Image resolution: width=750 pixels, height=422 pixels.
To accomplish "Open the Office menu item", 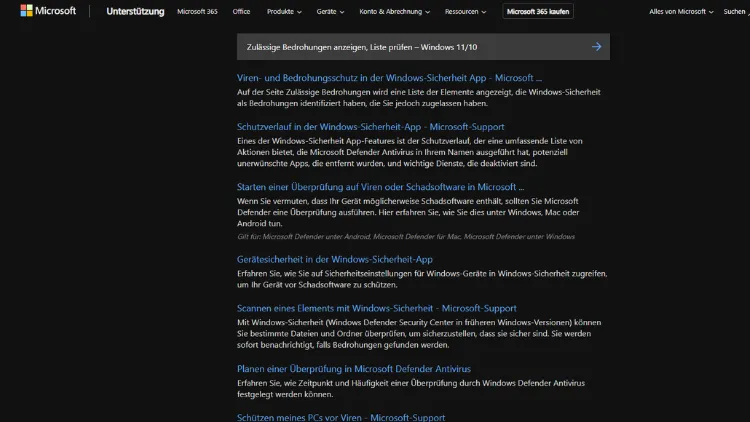I will [241, 11].
